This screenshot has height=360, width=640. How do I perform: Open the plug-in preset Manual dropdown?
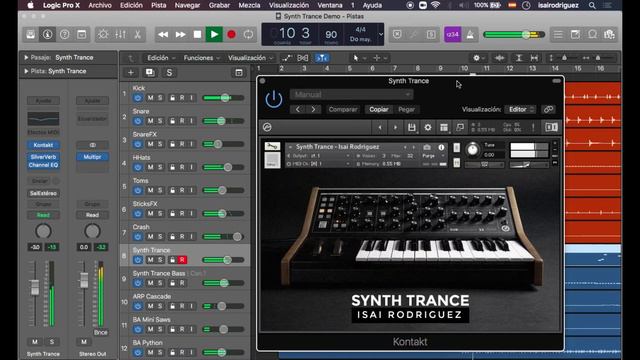(351, 95)
